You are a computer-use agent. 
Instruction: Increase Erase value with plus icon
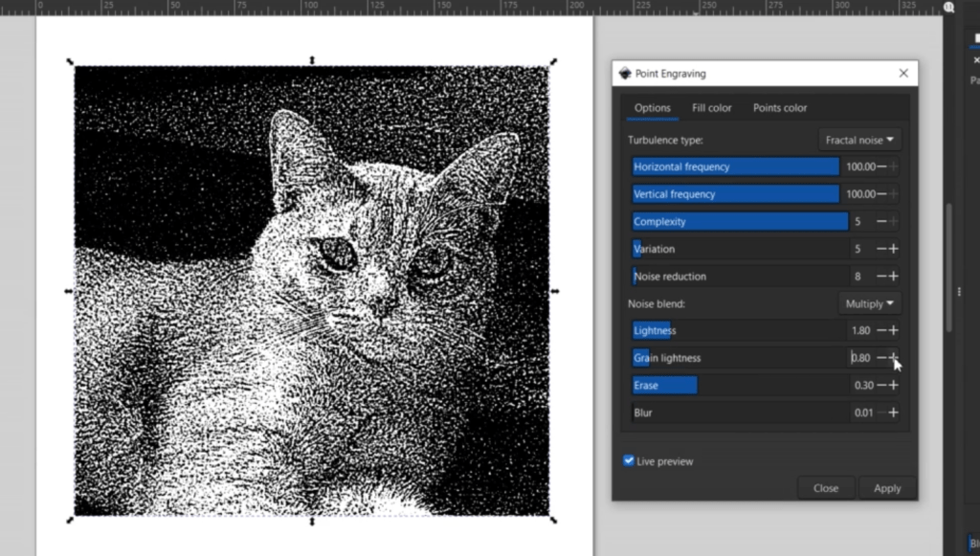893,386
